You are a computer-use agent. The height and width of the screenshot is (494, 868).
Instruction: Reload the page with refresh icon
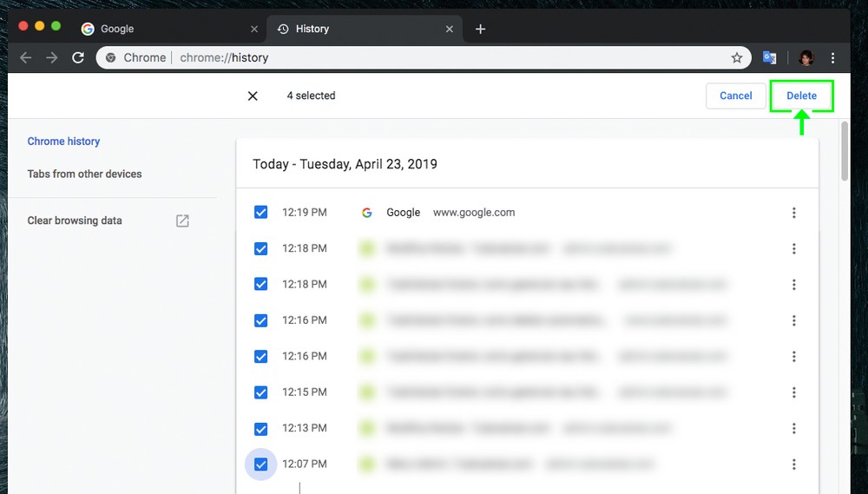click(x=78, y=58)
